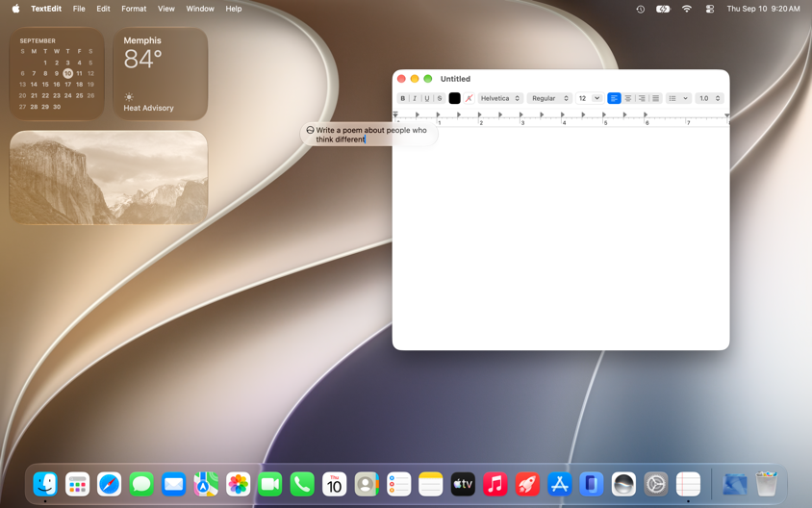Open Siri from the Dock
The height and width of the screenshot is (508, 812).
623,484
